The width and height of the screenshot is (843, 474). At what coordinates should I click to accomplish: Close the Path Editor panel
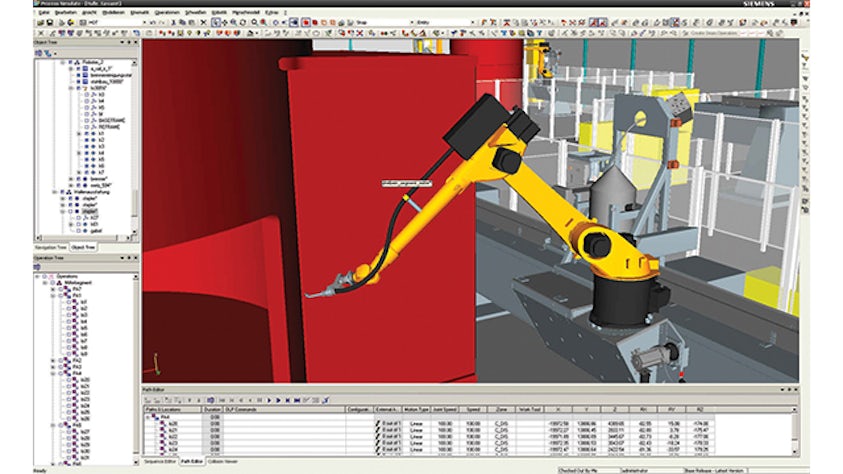796,390
